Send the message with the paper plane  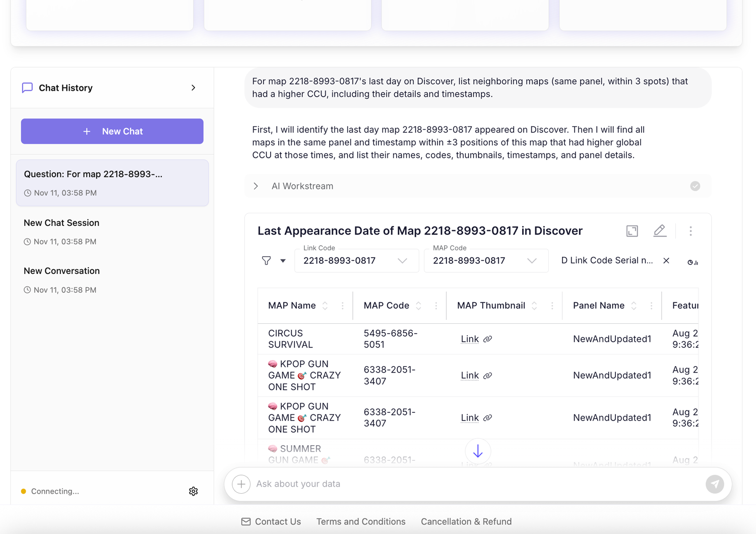click(715, 484)
